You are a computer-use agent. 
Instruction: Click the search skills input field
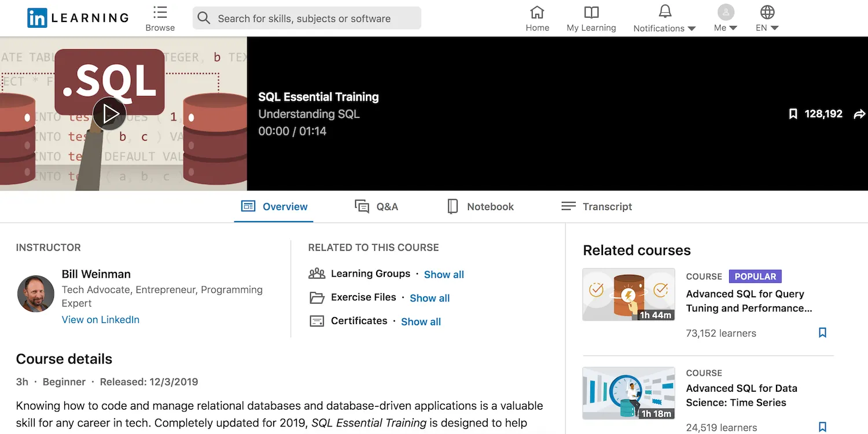click(315, 19)
